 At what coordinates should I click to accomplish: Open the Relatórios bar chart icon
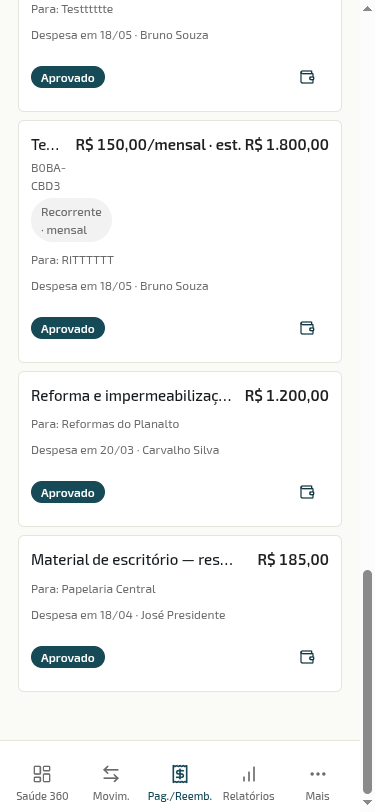(x=249, y=774)
